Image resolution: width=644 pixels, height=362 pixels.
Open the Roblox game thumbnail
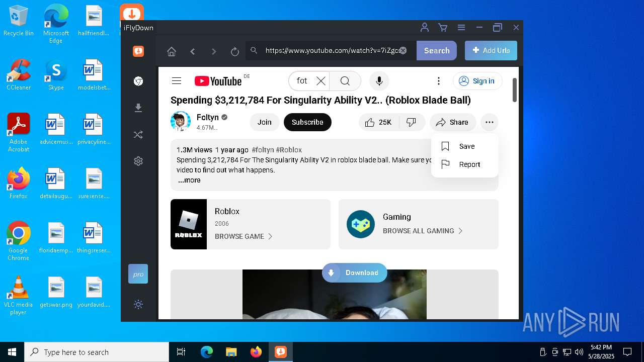(x=189, y=224)
